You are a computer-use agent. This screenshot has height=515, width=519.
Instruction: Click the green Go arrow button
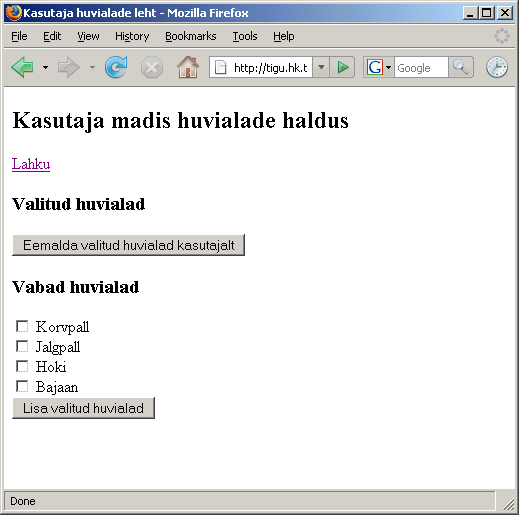[342, 67]
